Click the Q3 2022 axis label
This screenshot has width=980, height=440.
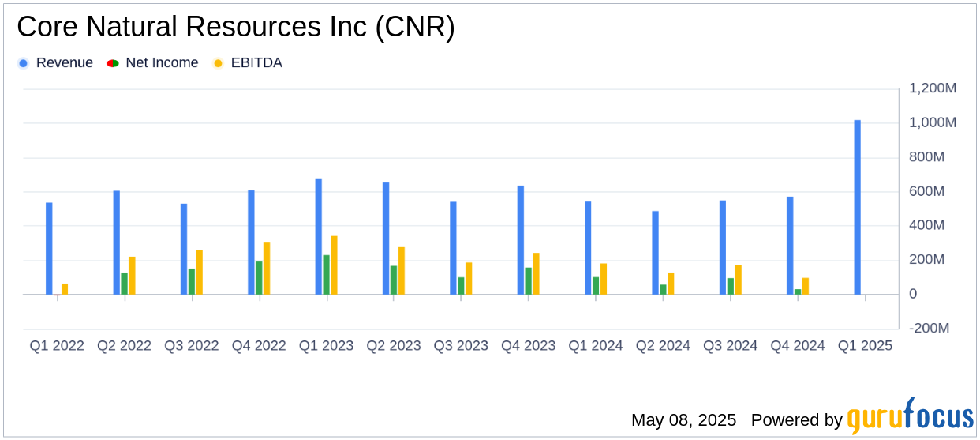[x=192, y=346]
